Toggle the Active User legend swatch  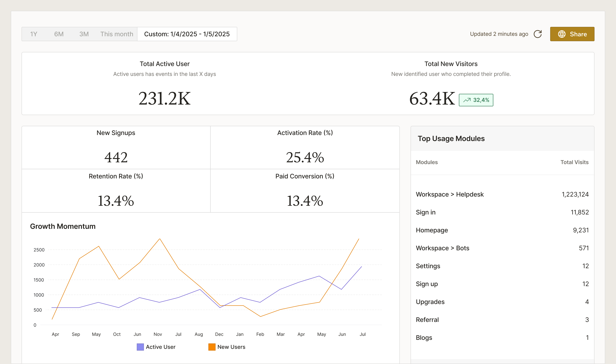pos(140,347)
